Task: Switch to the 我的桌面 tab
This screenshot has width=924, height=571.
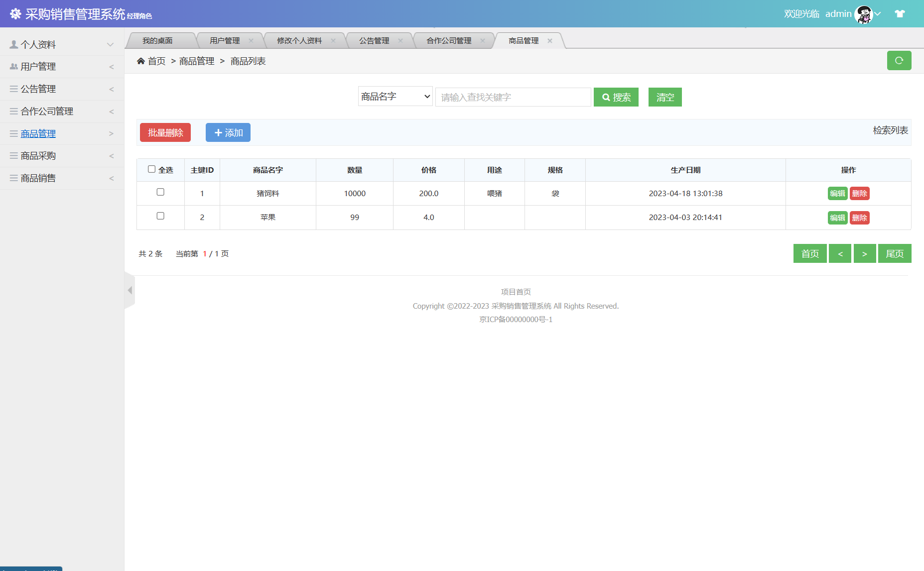Action: click(x=157, y=40)
